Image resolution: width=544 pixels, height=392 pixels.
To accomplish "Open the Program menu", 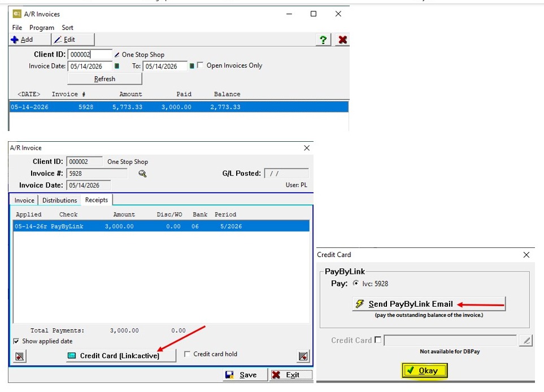I will click(42, 28).
